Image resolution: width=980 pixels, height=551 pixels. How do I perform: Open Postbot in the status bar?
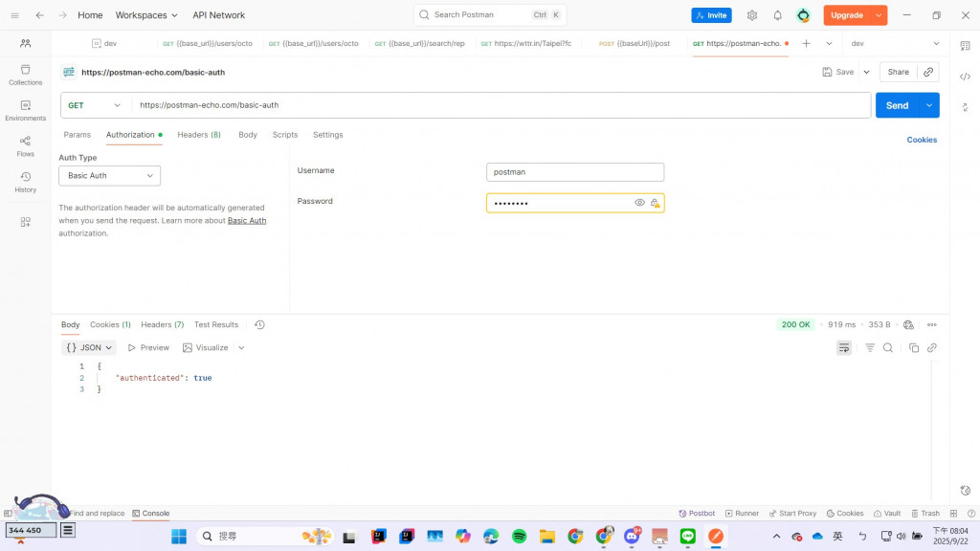click(x=697, y=513)
